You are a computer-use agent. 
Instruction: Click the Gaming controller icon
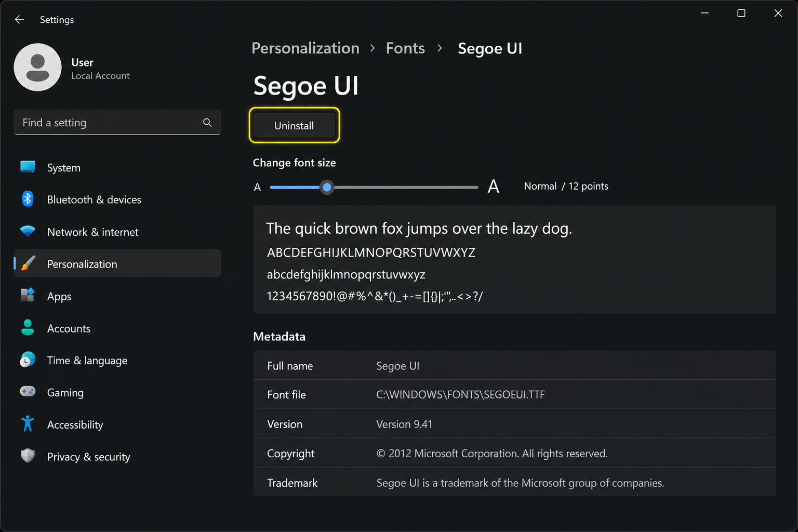(28, 391)
